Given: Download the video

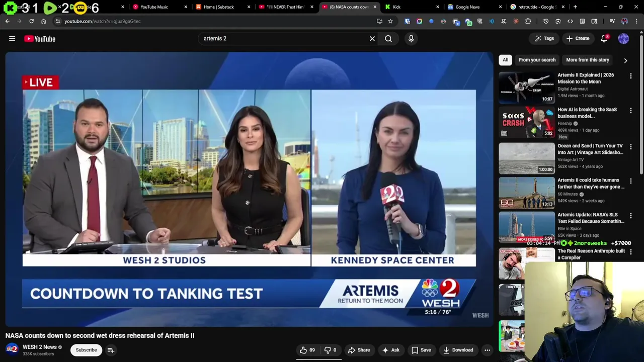Looking at the screenshot, I should pos(458,350).
